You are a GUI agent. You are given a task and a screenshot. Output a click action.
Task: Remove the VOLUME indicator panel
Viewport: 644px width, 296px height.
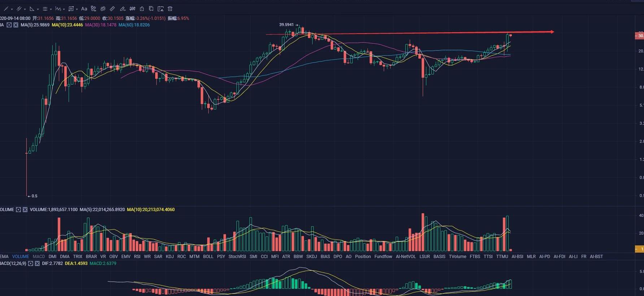pos(25,210)
